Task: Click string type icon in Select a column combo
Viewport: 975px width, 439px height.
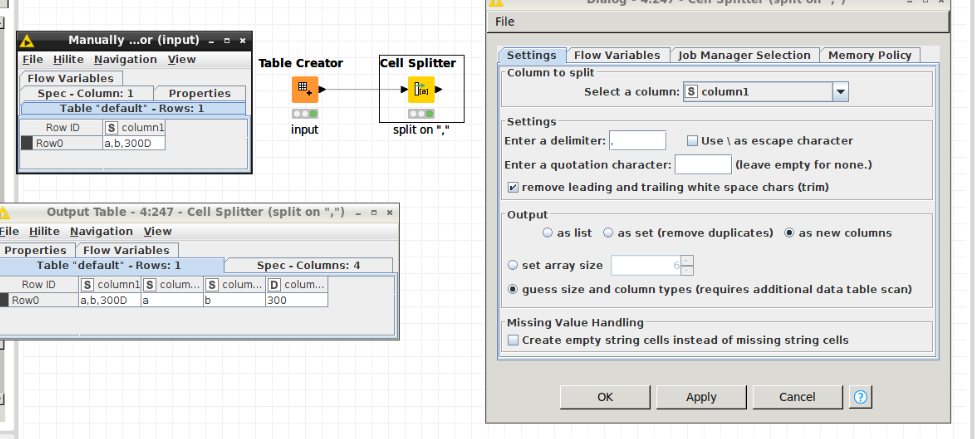Action: 691,92
